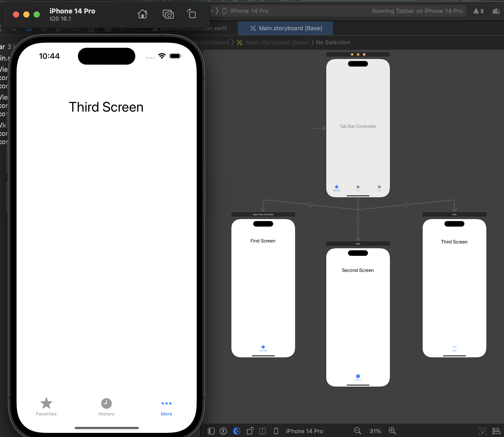Toggle dark appearance for the canvas
This screenshot has height=437, width=504.
(237, 431)
